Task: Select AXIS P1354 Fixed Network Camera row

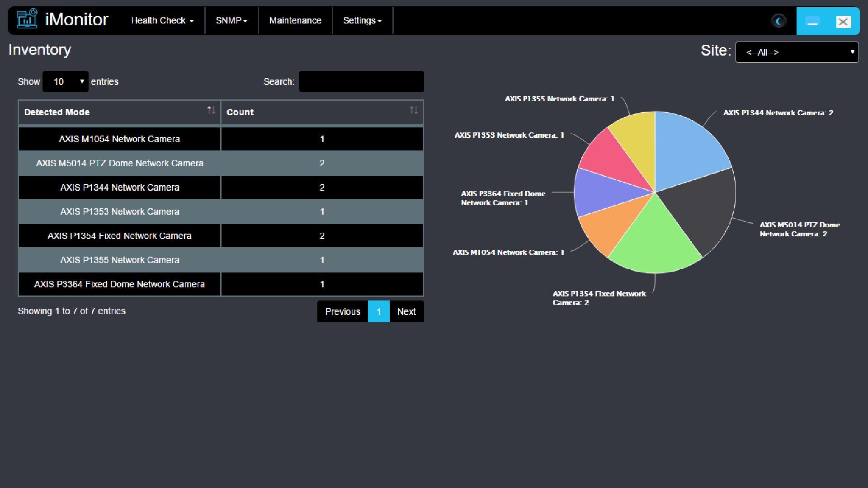Action: [221, 236]
